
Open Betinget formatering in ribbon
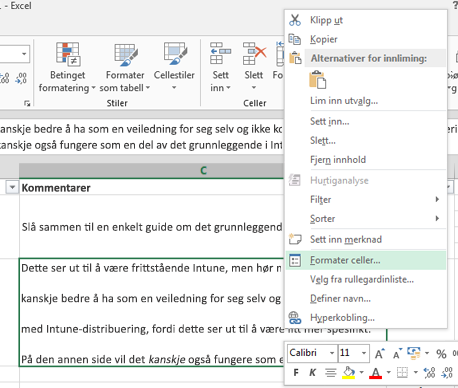[67, 67]
